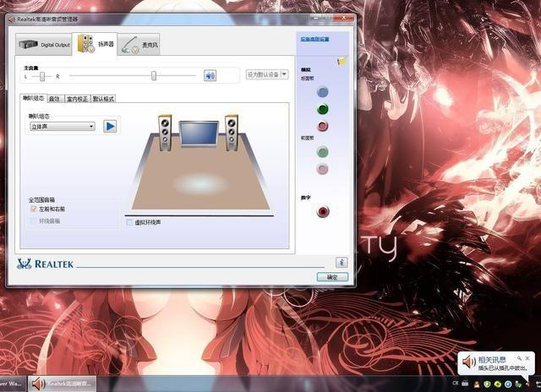Open the 音效 sub-tab
Viewport: 541px width, 392px height.
click(x=54, y=98)
